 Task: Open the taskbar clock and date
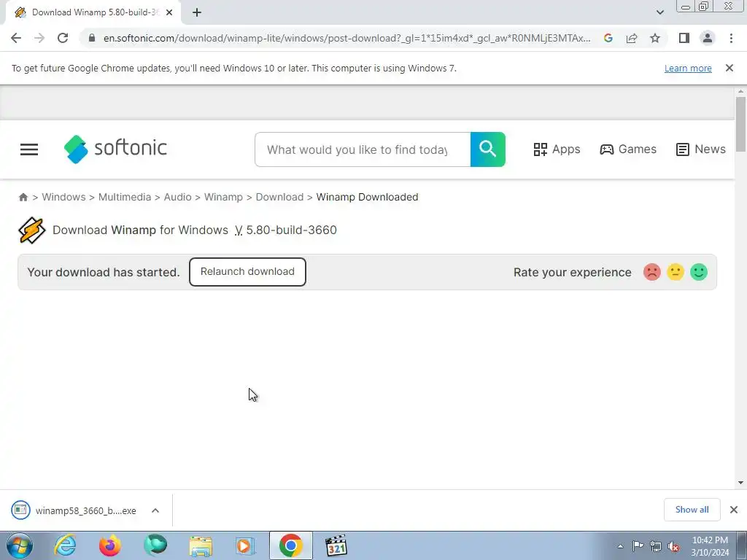coord(710,546)
